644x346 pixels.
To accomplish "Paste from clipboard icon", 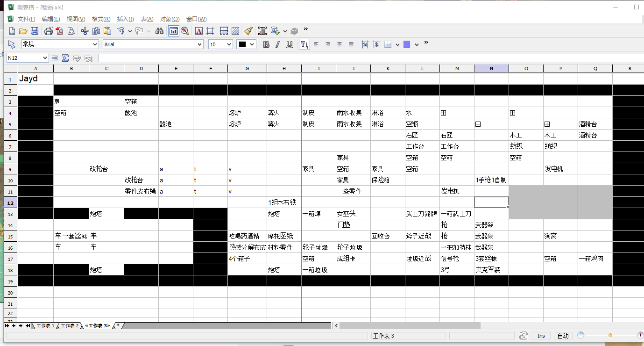I will click(x=107, y=31).
